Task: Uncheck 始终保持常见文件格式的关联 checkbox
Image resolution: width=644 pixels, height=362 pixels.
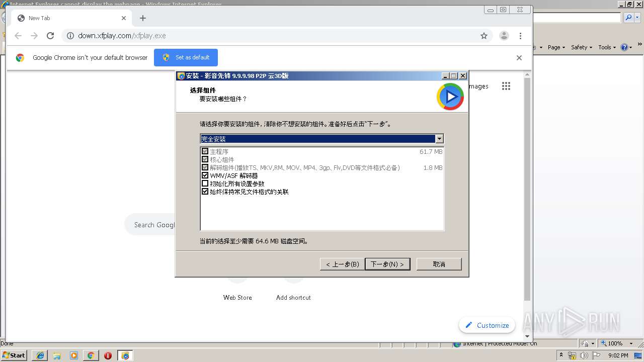Action: click(x=205, y=192)
